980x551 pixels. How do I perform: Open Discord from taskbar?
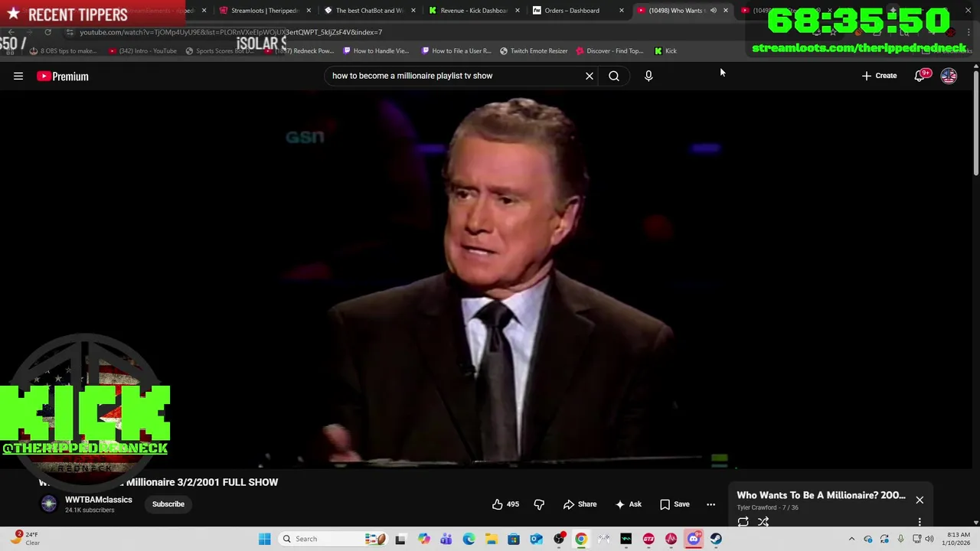[694, 539]
